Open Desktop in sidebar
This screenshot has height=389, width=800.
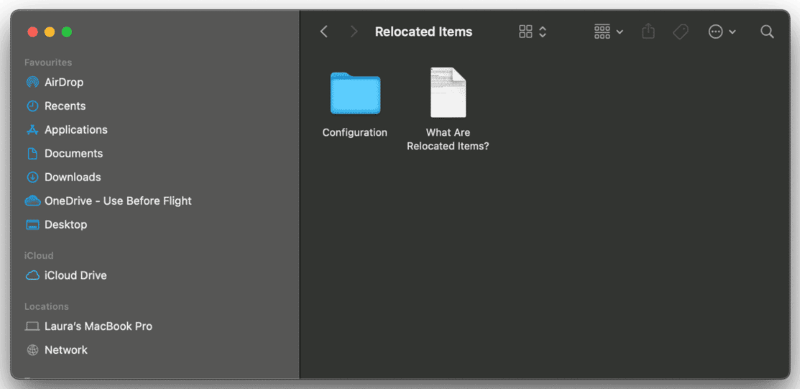[66, 225]
